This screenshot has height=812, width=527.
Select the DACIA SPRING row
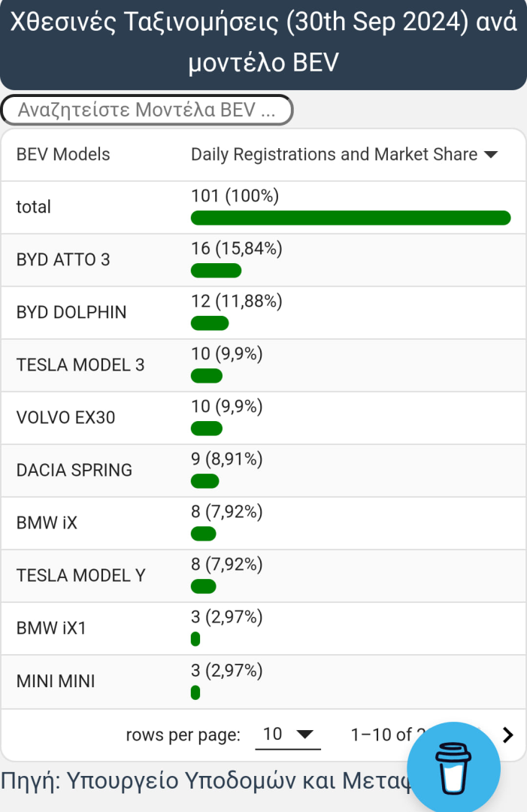click(74, 471)
